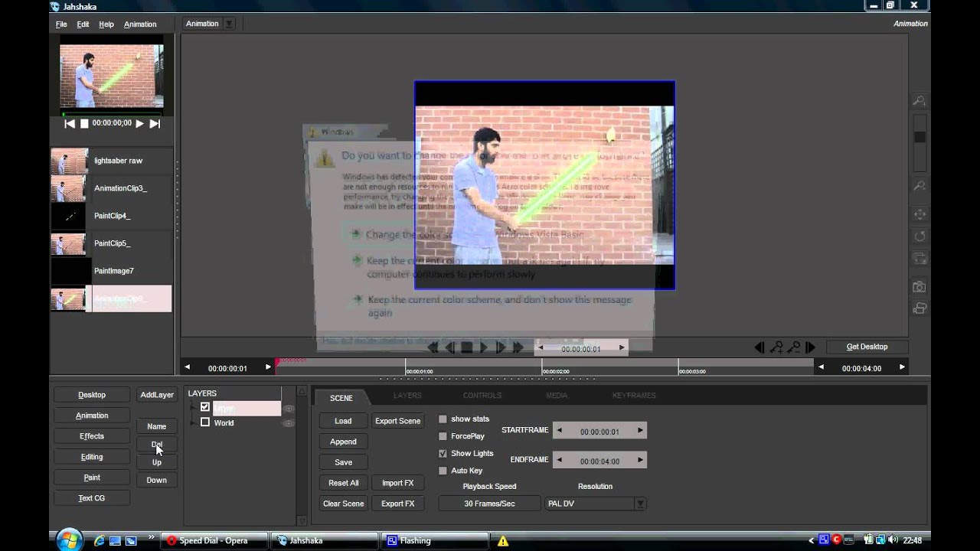Click Windows Start orb
Screen dimensions: 980x551
point(69,540)
